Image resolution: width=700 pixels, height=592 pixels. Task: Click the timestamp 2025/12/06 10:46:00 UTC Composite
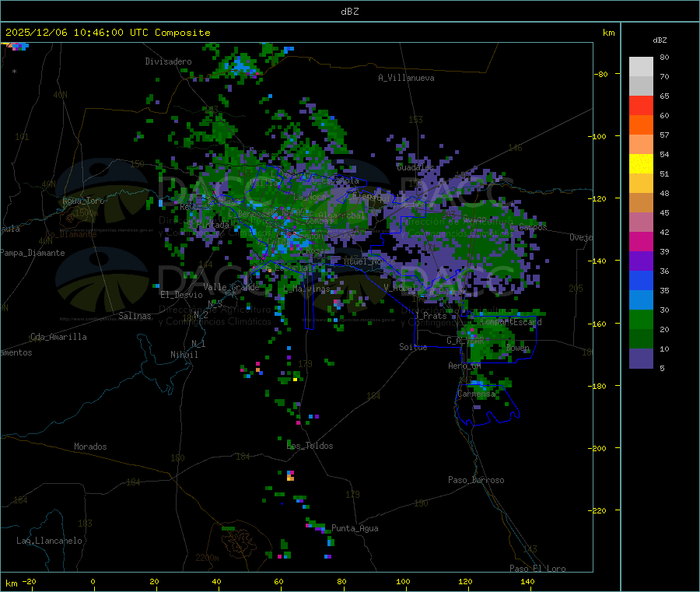pyautogui.click(x=107, y=33)
